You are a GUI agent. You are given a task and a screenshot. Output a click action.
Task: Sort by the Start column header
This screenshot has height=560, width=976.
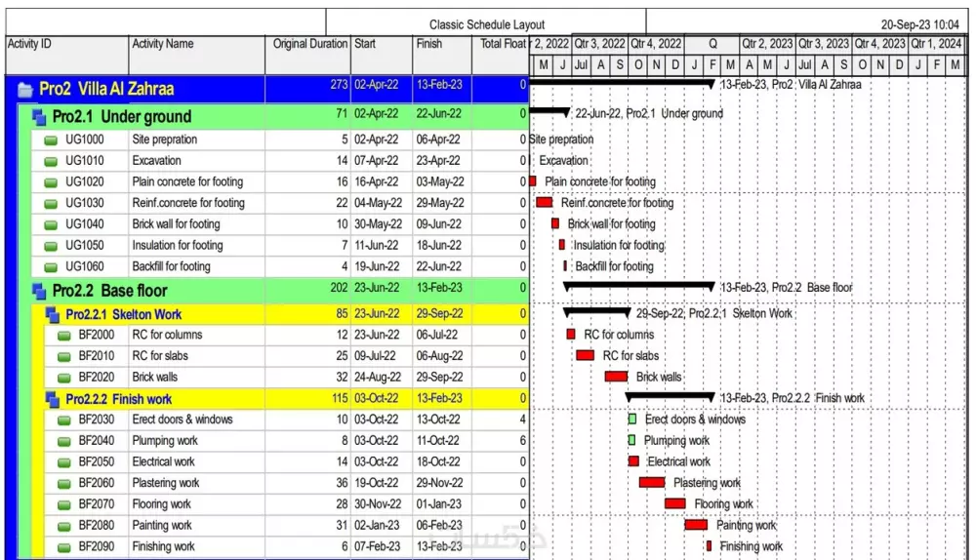pos(382,55)
